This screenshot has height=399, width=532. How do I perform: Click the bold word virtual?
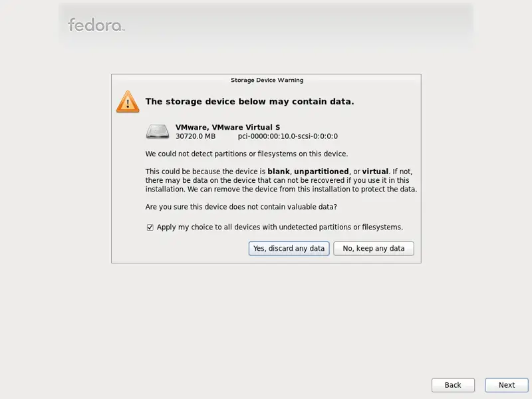tap(375, 172)
